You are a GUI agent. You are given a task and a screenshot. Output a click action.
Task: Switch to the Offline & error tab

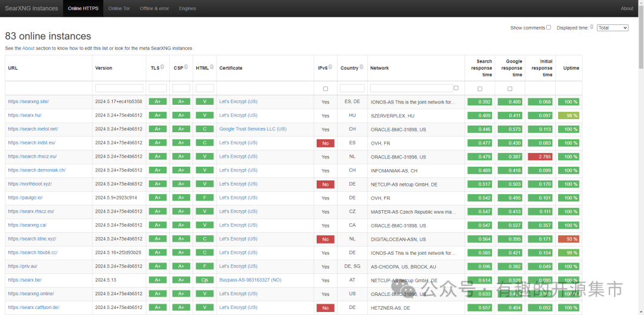coord(154,8)
